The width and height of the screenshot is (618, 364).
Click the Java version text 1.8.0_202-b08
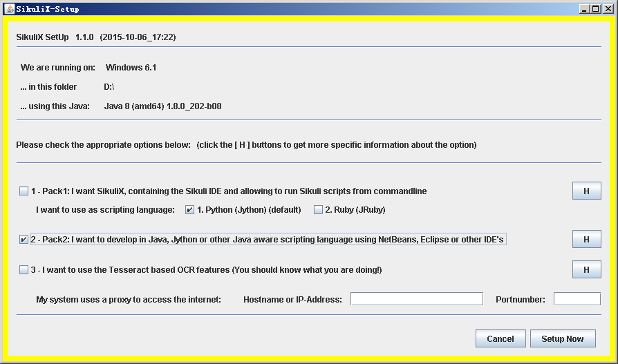coord(194,106)
